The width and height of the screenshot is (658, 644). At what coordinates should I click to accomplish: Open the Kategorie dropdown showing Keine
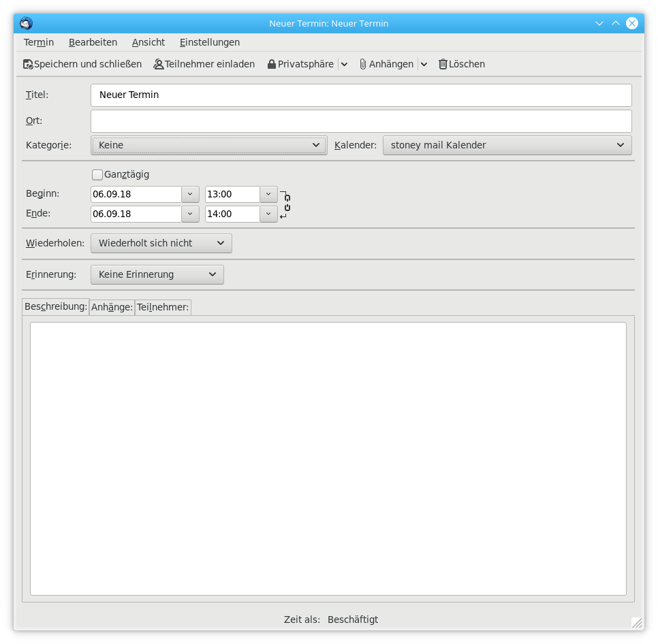click(208, 145)
